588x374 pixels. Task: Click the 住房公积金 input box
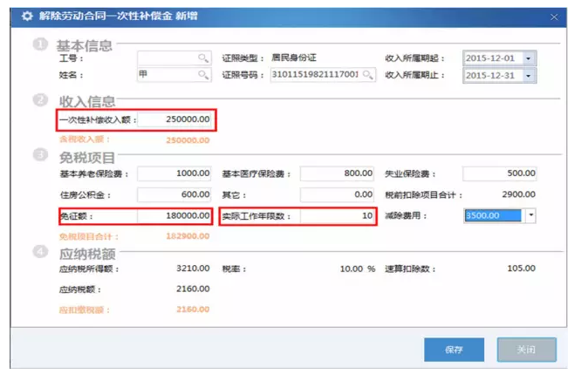tap(174, 194)
